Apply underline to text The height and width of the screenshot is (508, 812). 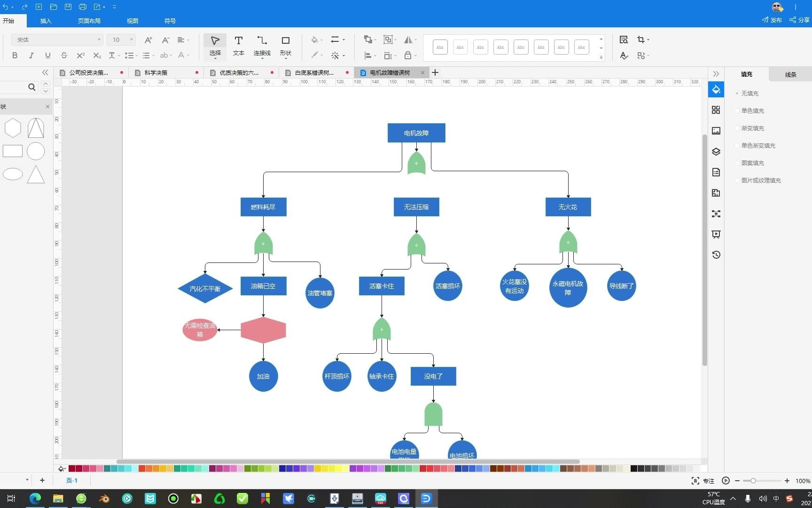pos(47,56)
